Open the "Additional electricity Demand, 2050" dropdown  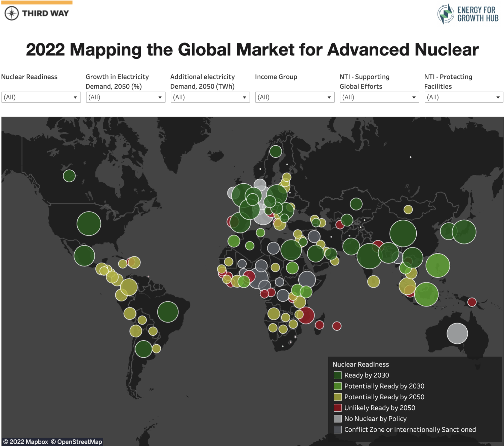point(245,97)
